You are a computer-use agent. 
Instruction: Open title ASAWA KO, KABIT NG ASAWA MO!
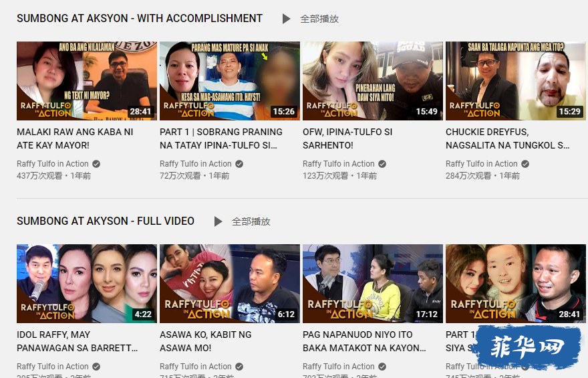coord(206,341)
